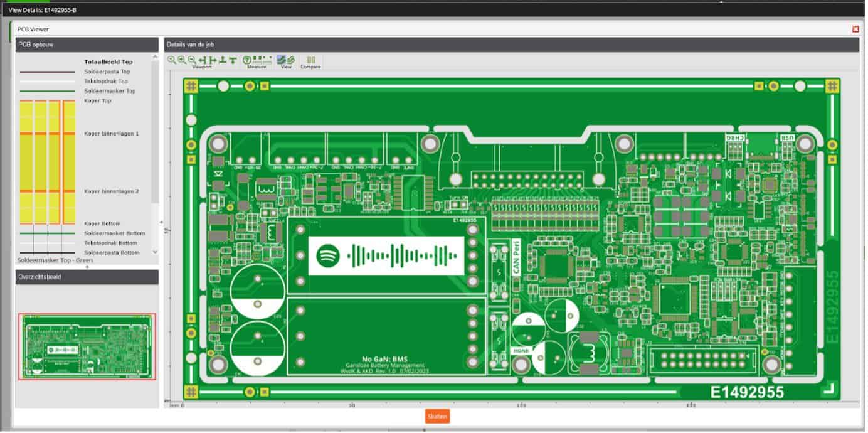
Task: Select Koper binnenlagen 1 layer
Action: coord(112,134)
